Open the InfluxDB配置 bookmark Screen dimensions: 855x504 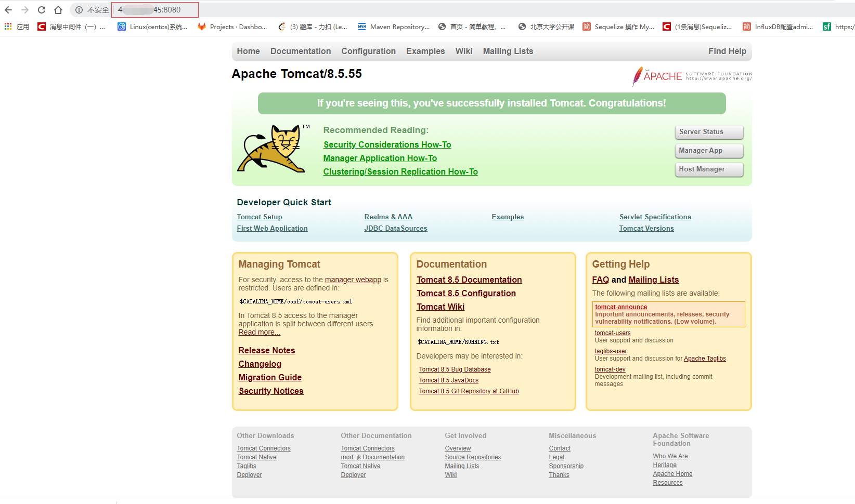pos(778,26)
